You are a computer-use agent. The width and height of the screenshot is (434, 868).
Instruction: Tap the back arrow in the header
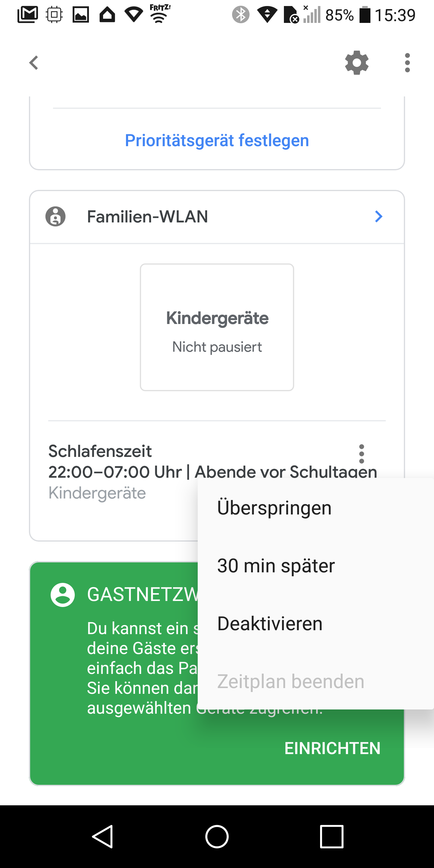coord(34,63)
